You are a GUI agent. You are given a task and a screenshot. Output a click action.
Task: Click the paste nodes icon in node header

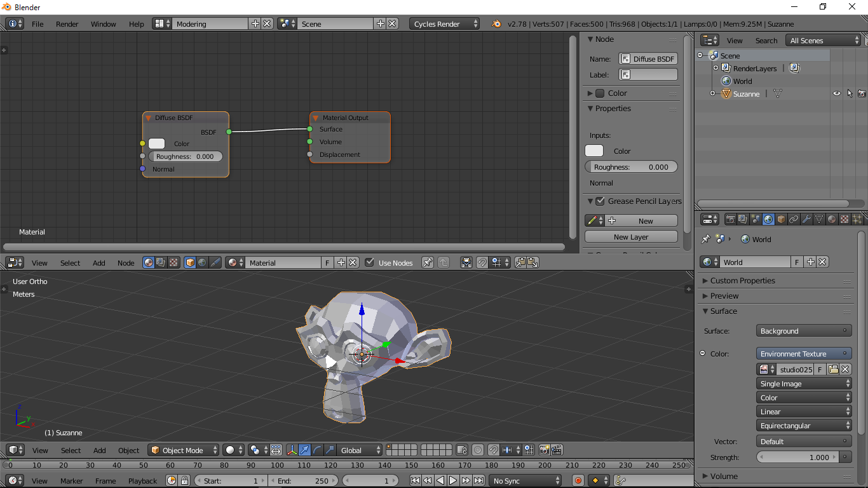click(x=532, y=262)
